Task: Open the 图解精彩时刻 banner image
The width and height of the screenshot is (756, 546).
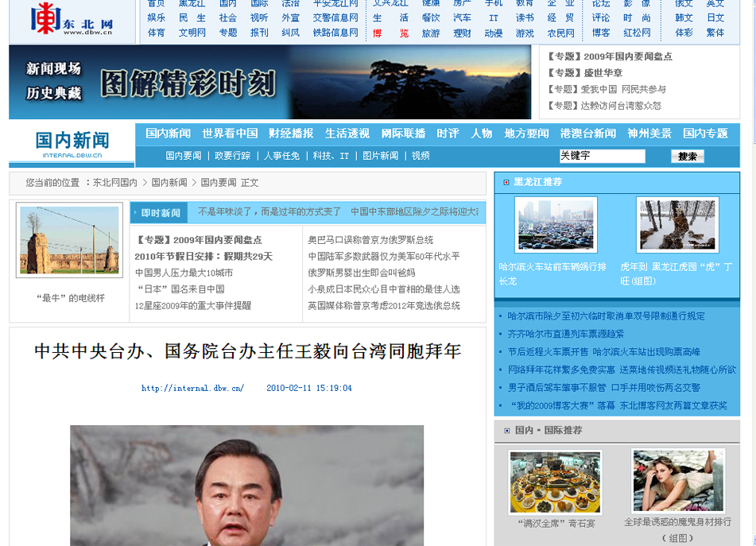Action: point(269,82)
